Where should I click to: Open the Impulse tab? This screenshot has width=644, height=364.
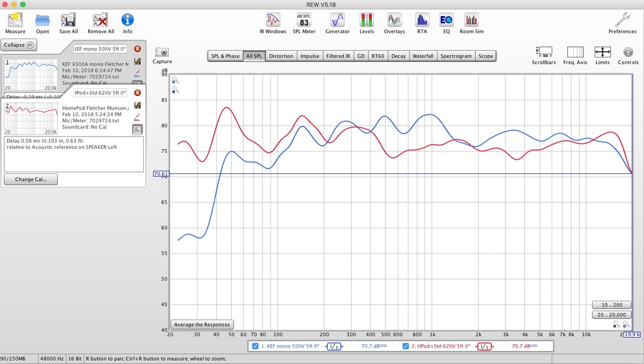310,56
